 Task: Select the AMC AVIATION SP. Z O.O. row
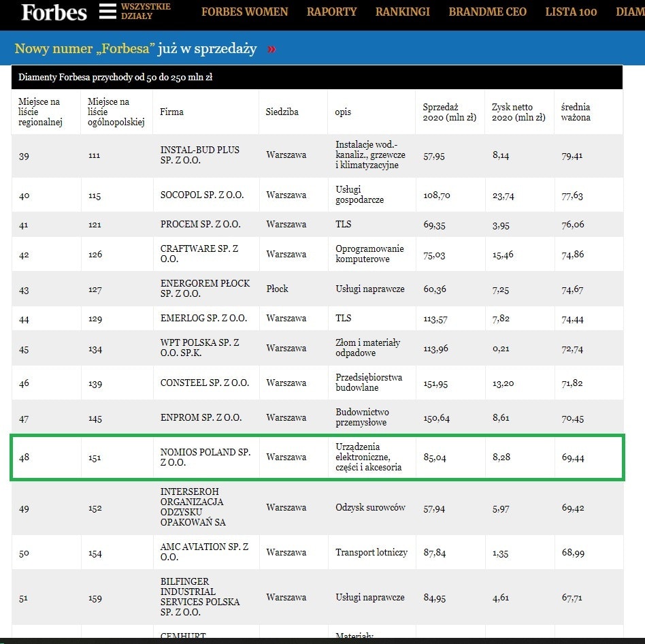(205, 551)
